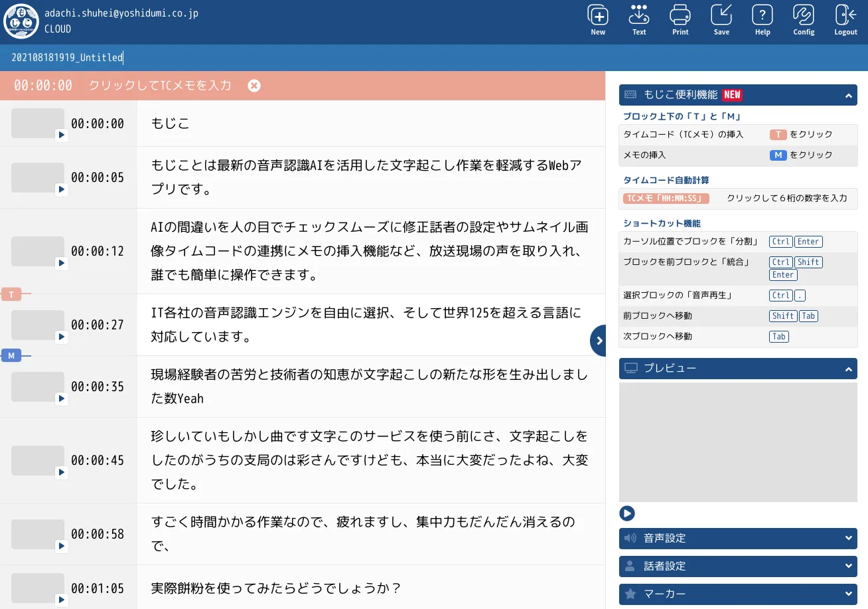868x609 pixels.
Task: Click the M memo insert tag on left edge
Action: click(11, 356)
